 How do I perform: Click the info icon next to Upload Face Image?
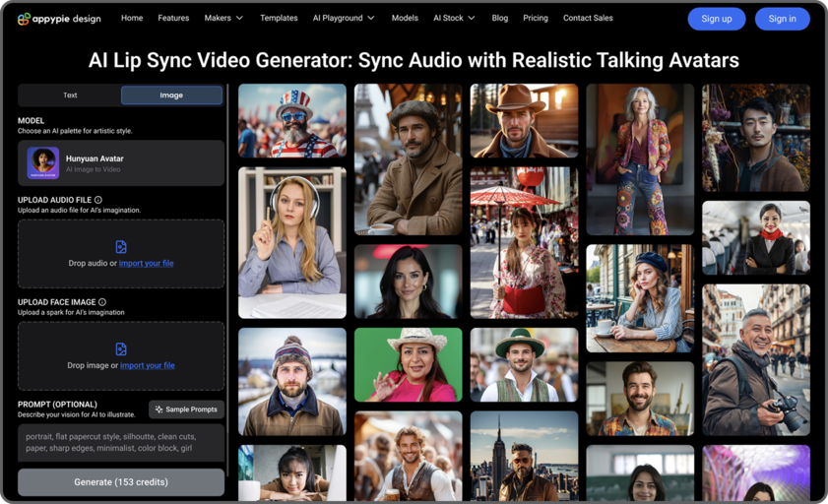tap(102, 302)
